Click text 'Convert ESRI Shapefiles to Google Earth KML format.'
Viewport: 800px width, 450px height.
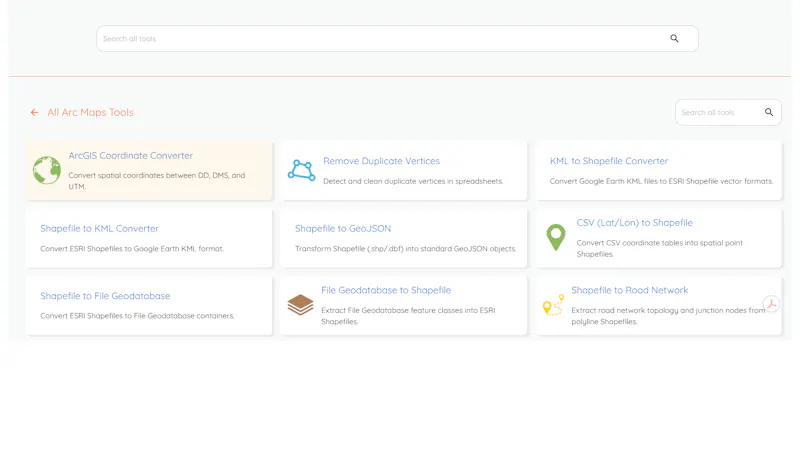[132, 249]
